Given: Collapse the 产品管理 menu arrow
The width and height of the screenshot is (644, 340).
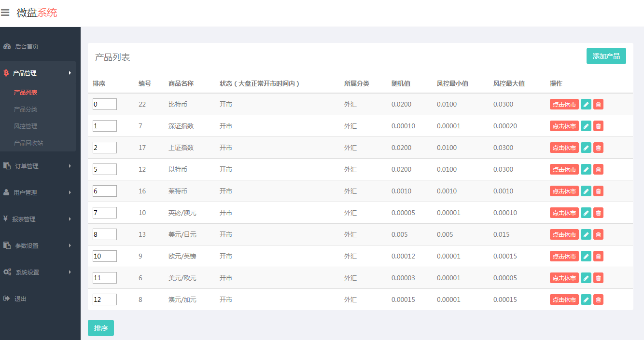Looking at the screenshot, I should [x=70, y=73].
